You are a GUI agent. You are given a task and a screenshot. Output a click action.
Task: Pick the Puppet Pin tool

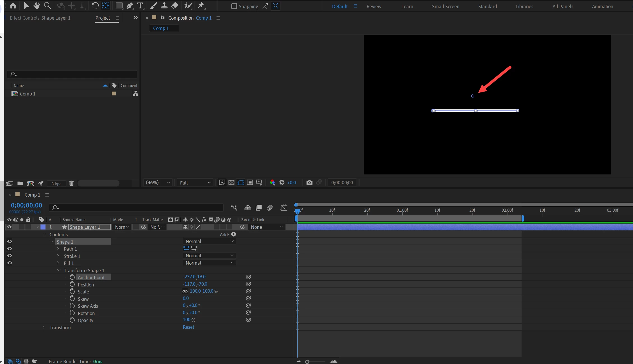coord(201,6)
